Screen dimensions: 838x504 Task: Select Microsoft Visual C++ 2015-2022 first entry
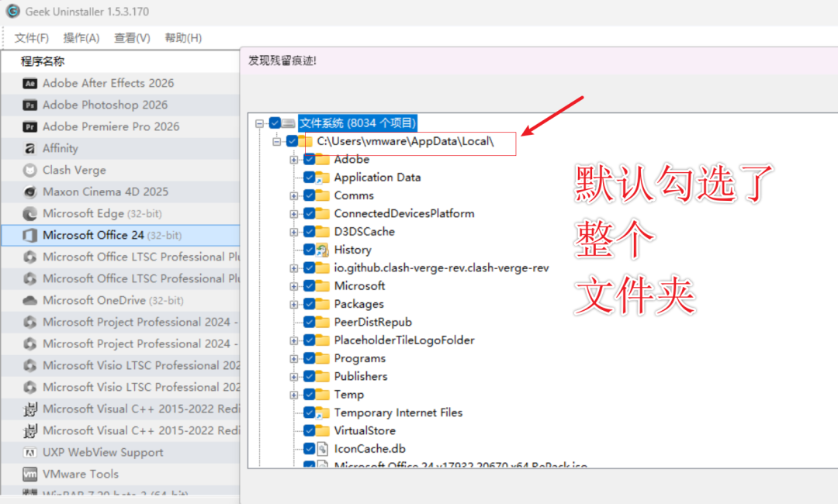click(121, 409)
